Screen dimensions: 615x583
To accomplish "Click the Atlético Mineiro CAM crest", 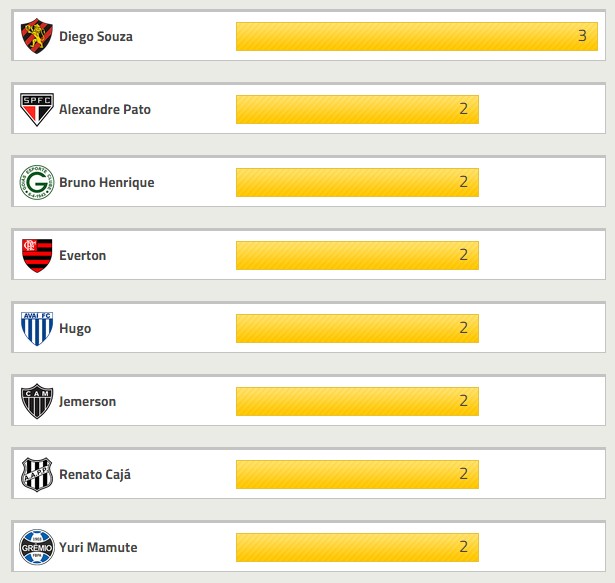I will click(x=37, y=402).
